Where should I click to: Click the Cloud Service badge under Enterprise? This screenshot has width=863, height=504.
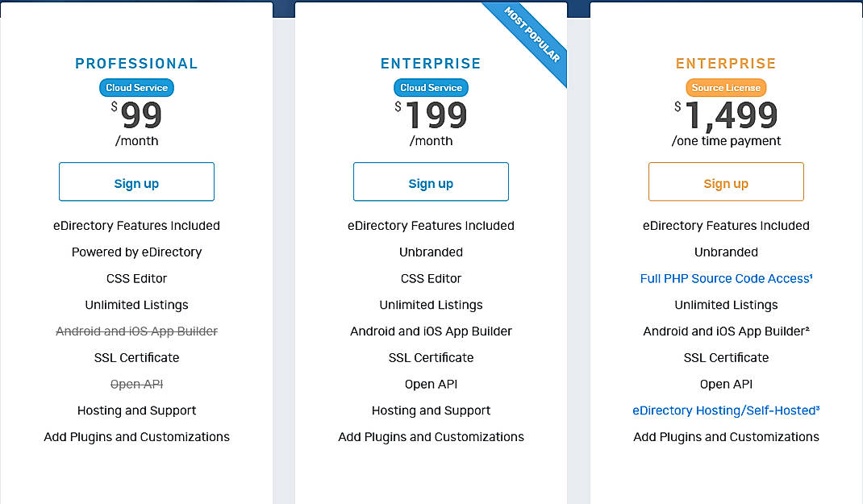431,87
